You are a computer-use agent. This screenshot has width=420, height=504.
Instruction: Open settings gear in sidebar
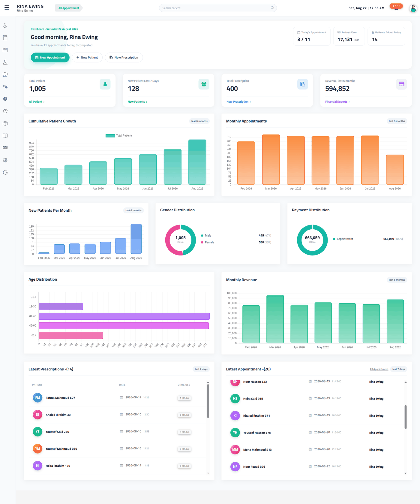[5, 160]
